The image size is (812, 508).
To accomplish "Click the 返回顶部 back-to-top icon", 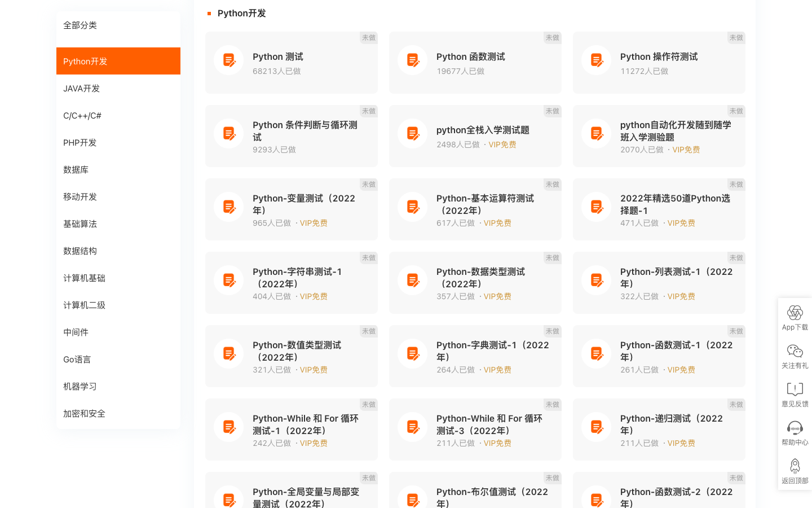I will click(x=795, y=466).
